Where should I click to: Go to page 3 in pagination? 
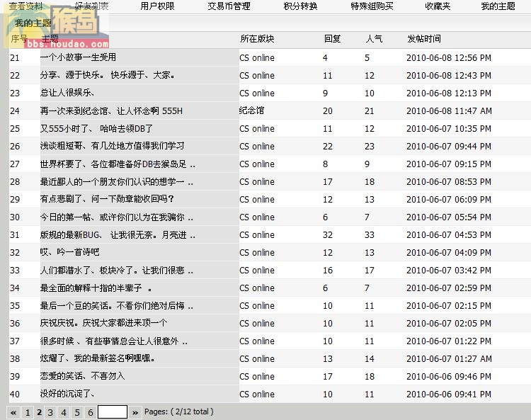pyautogui.click(x=50, y=412)
